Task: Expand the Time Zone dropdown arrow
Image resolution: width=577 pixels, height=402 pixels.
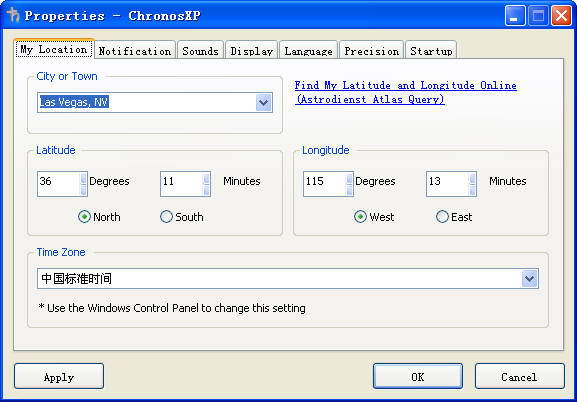Action: click(x=530, y=279)
